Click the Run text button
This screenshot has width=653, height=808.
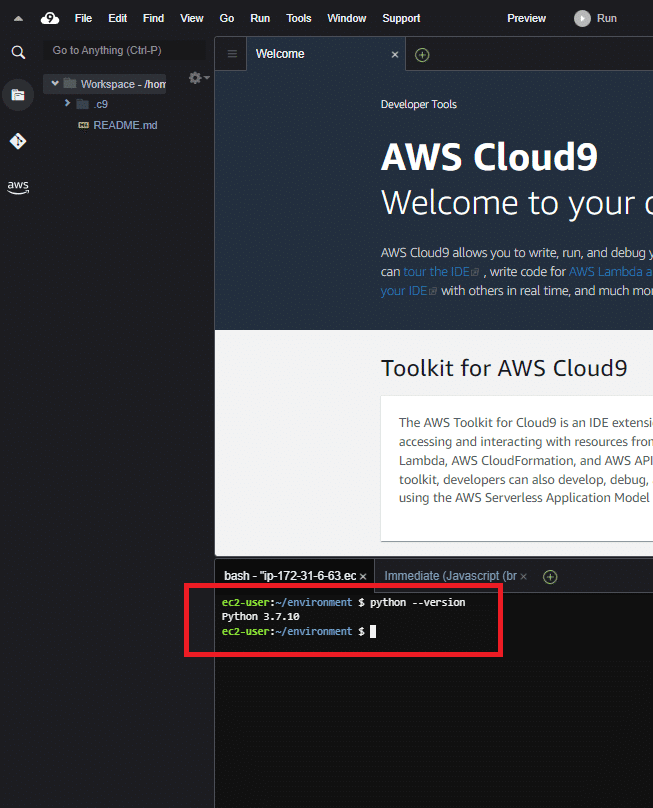point(607,19)
